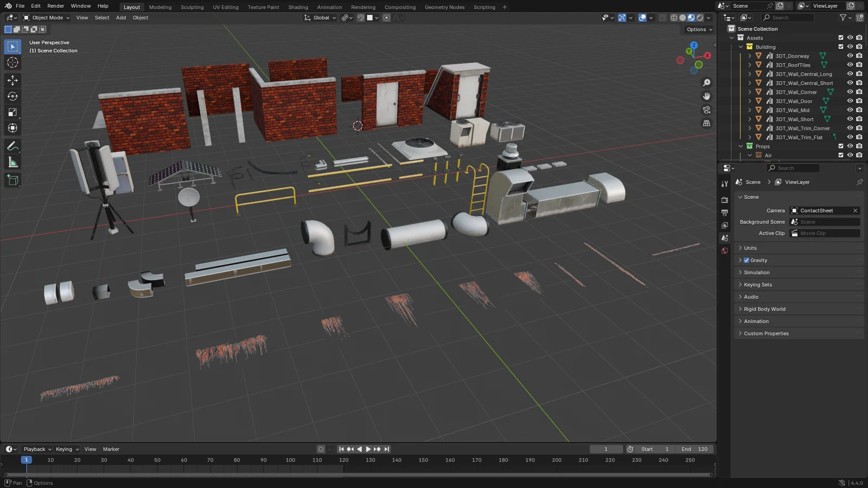Switch to Material Preview shading

[691, 17]
